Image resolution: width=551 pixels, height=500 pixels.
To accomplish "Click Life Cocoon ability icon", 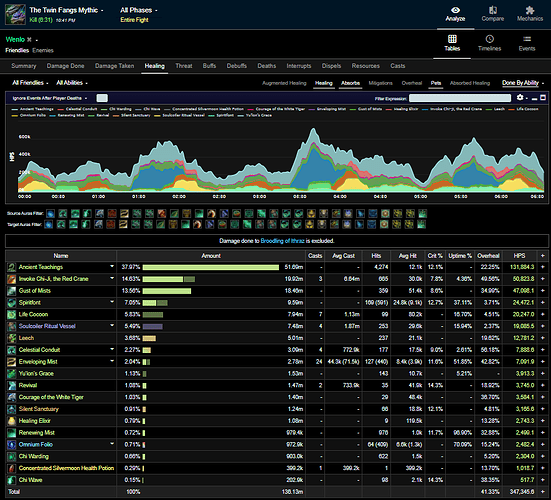I will (x=12, y=314).
